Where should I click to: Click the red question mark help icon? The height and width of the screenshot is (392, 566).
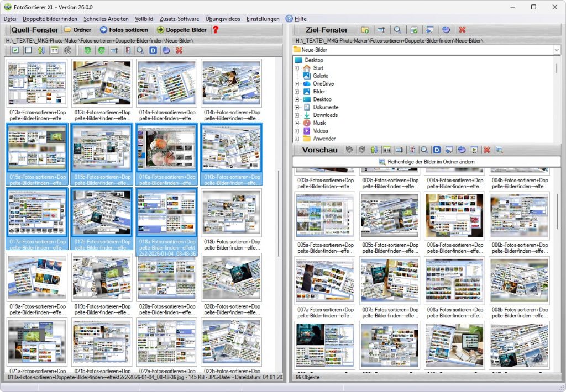point(216,30)
